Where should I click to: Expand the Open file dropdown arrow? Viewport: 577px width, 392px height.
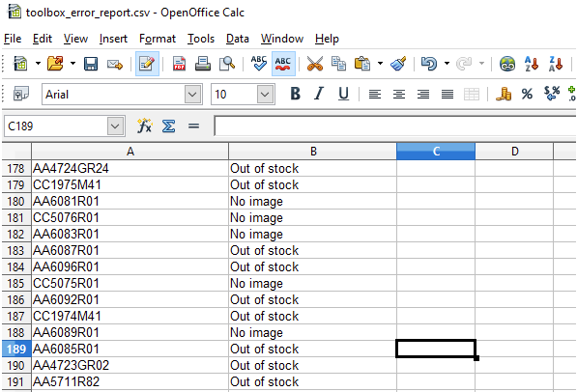(x=72, y=64)
